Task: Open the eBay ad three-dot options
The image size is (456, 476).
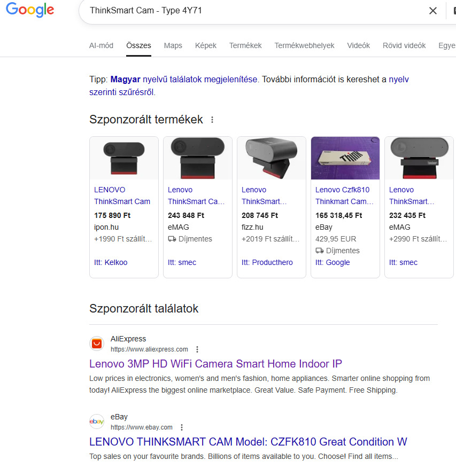Action: [x=182, y=427]
